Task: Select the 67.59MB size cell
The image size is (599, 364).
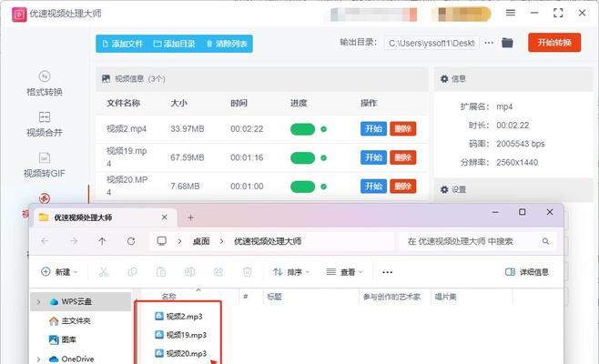Action: pos(188,157)
